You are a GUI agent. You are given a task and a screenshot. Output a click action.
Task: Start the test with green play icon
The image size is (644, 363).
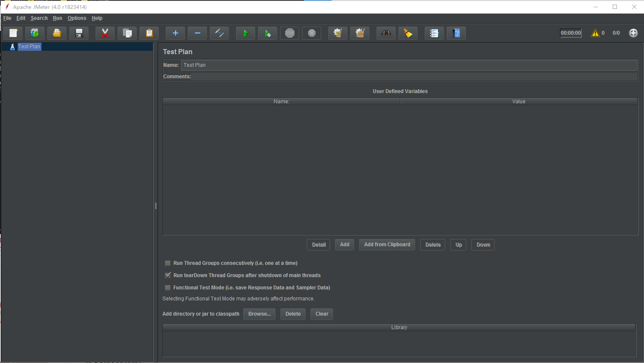(x=246, y=33)
